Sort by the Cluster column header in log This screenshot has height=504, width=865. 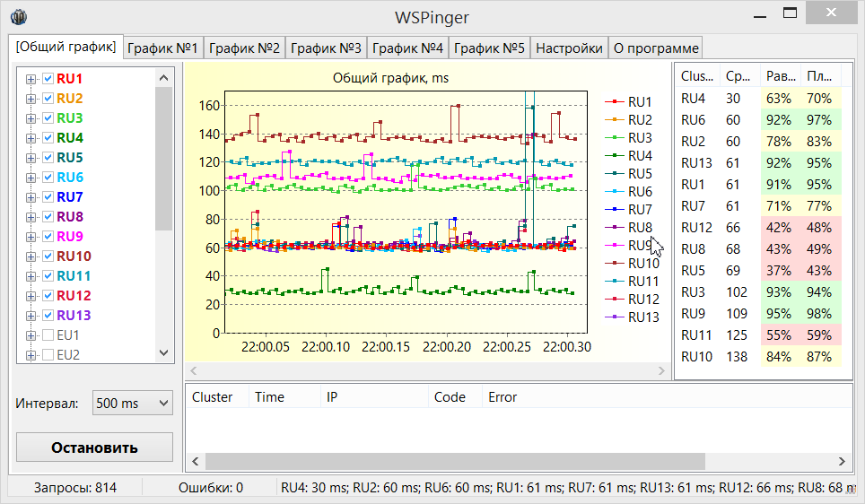tap(213, 396)
